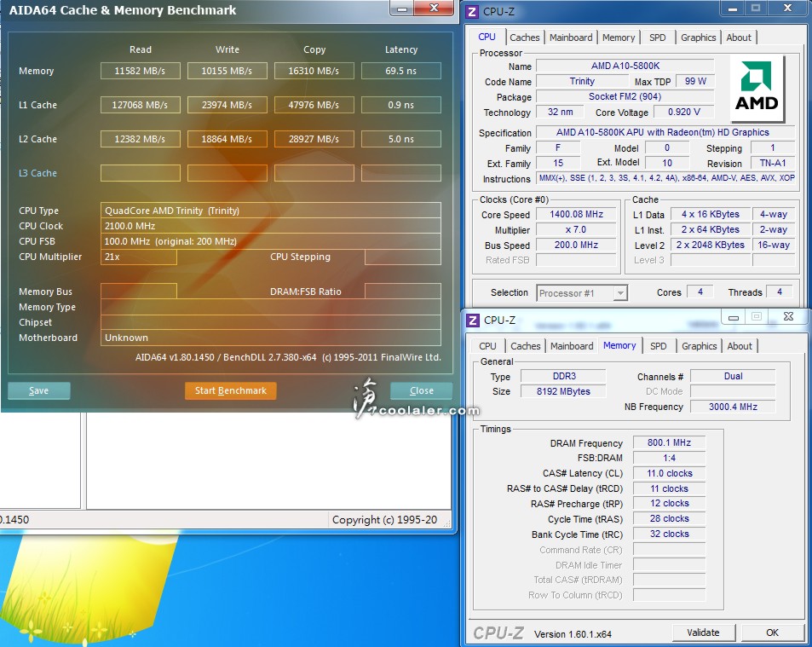Click the Level 2 cache value 2 x 2048 KBytes

click(x=711, y=245)
